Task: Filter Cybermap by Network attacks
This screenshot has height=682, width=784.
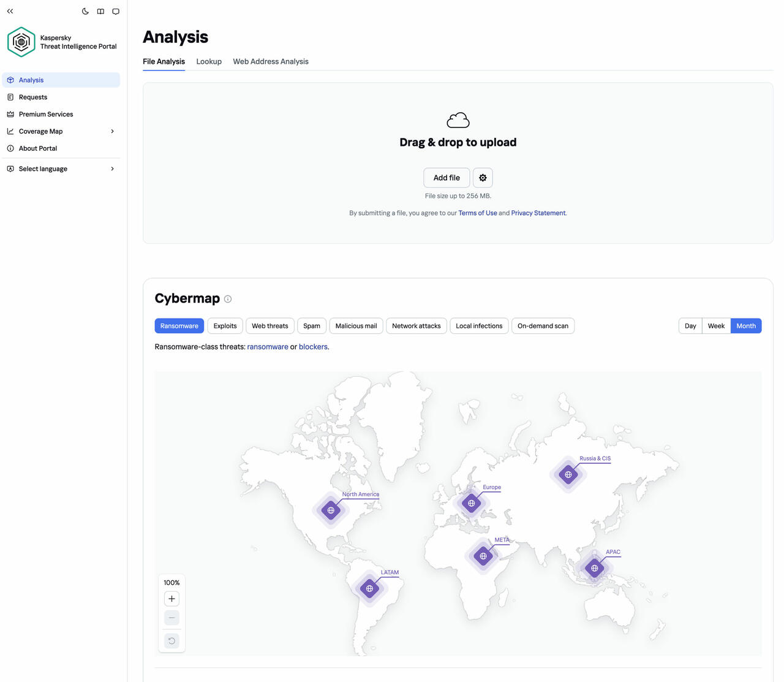Action: pyautogui.click(x=416, y=326)
